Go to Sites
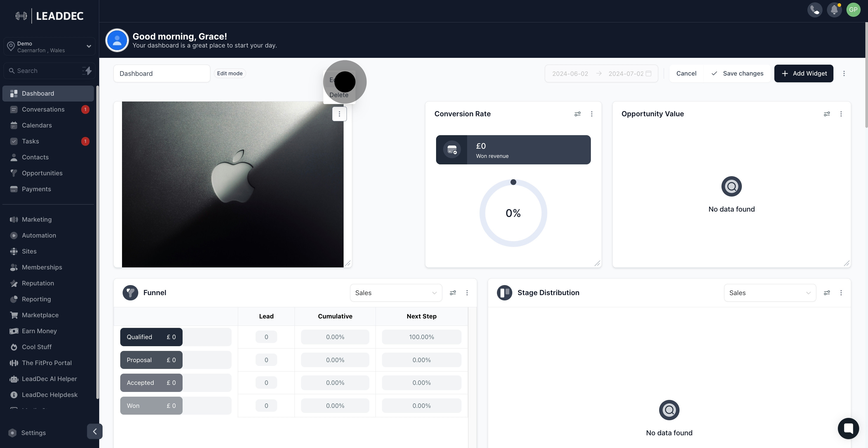 [x=48, y=251]
